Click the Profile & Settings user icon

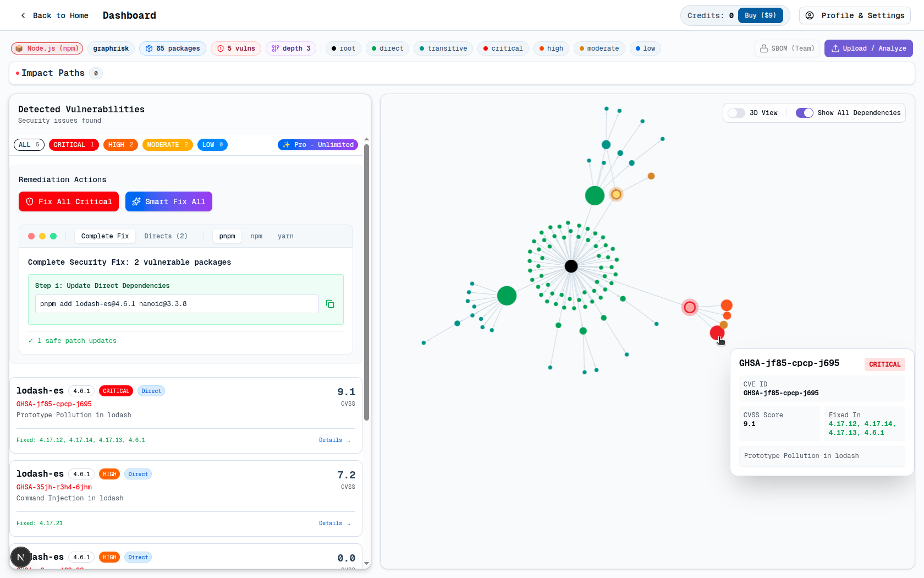tap(810, 15)
